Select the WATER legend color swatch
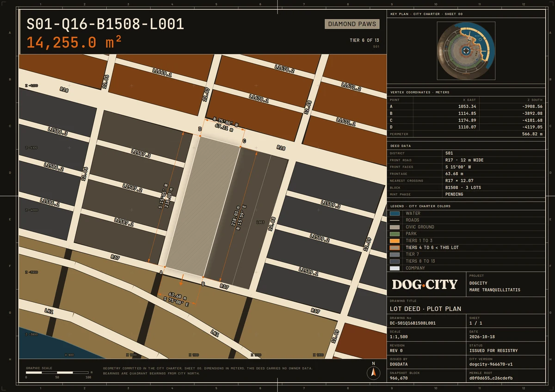Image resolution: width=555 pixels, height=392 pixels. (395, 214)
